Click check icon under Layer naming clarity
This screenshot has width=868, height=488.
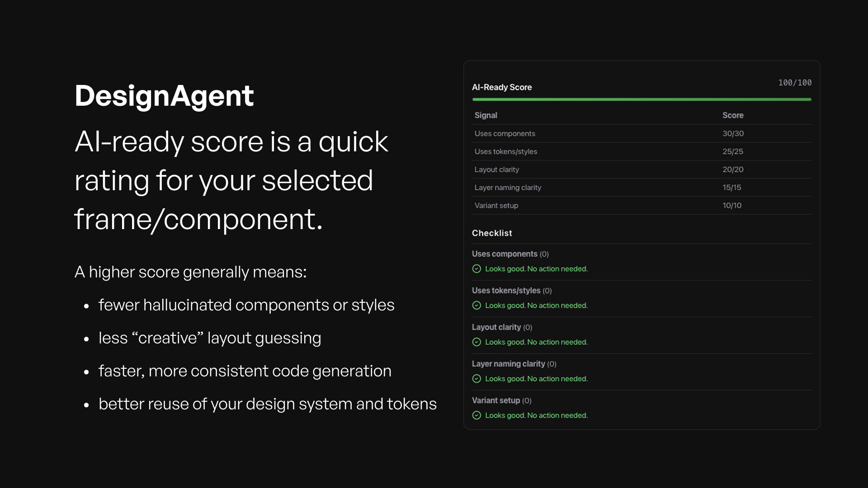coord(476,379)
